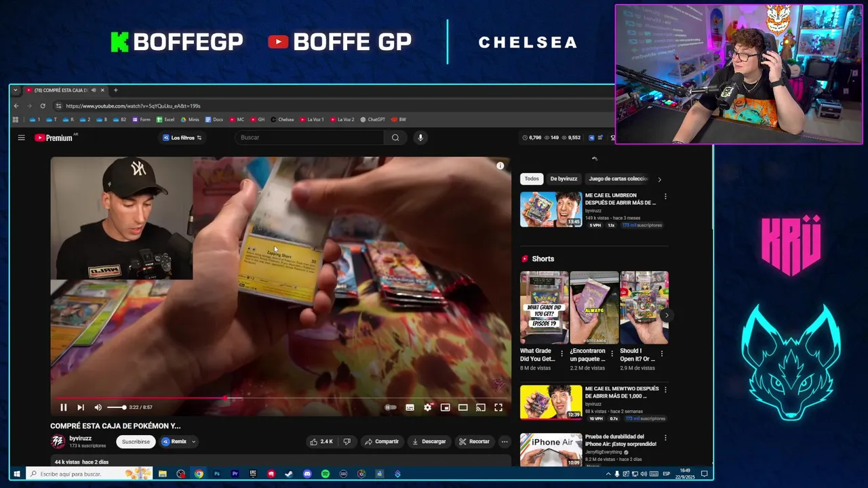Skip to the next video
Screen dimensions: 868x488
81,407
